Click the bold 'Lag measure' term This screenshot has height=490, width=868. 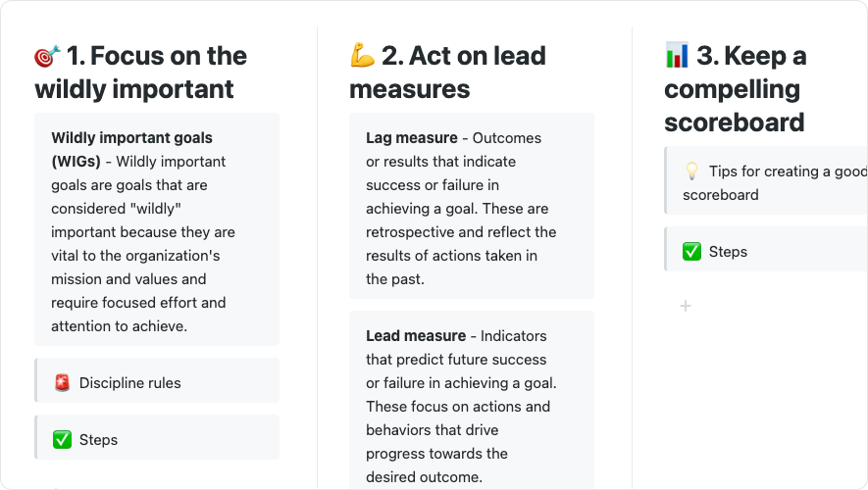pos(411,138)
